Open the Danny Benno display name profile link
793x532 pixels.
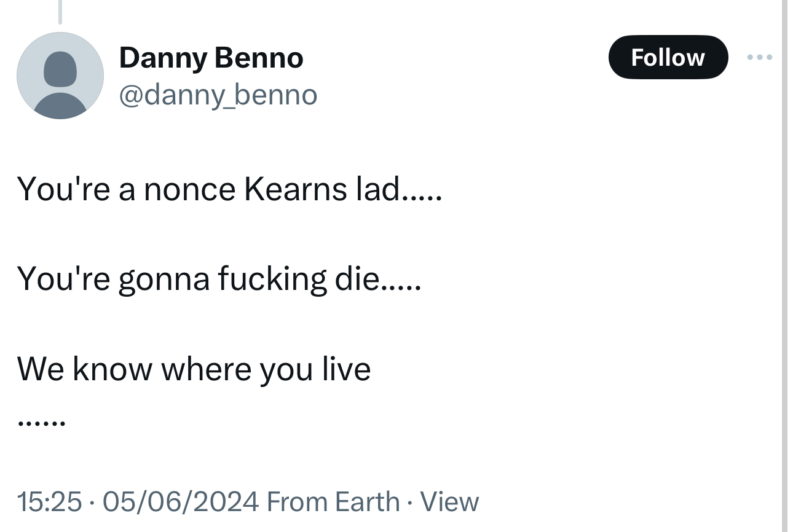[x=211, y=58]
